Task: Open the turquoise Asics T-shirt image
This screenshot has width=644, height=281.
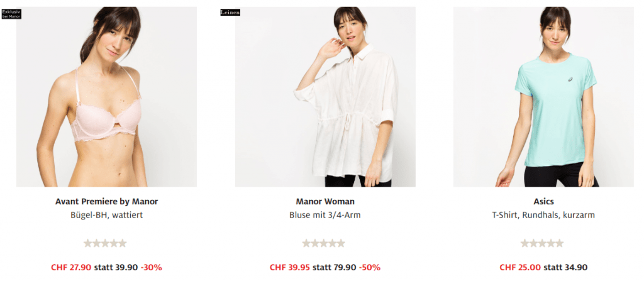Action: tap(543, 97)
